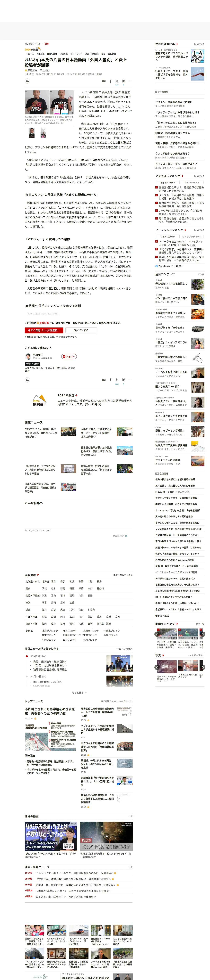
Task: Click the 朝日新聞デジタル breadcrumb link
Action: pyautogui.click(x=32, y=44)
